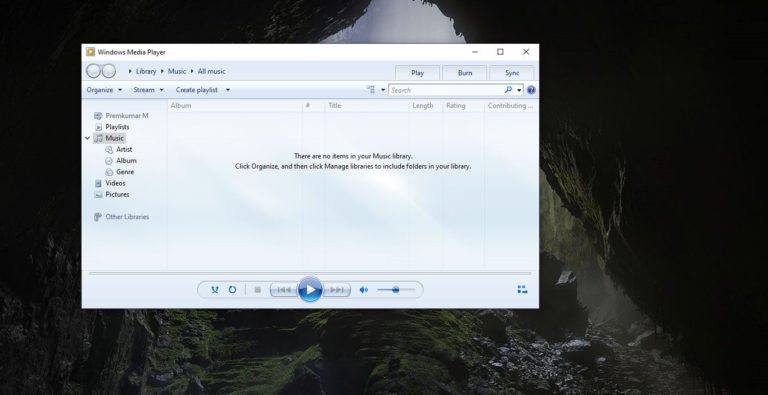Click the view options icon
768x395 pixels.
coord(371,90)
